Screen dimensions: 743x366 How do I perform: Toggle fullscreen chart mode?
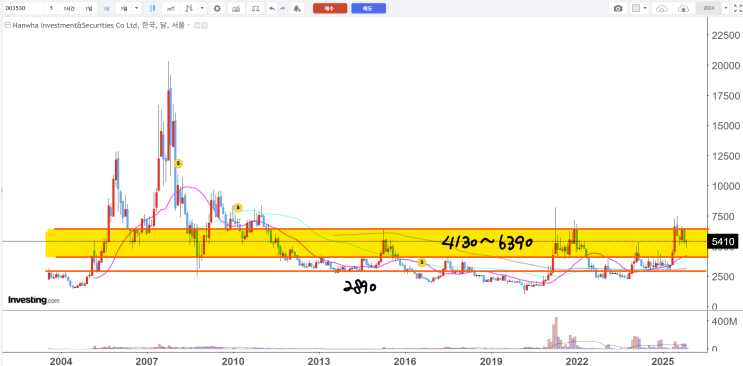coord(737,9)
